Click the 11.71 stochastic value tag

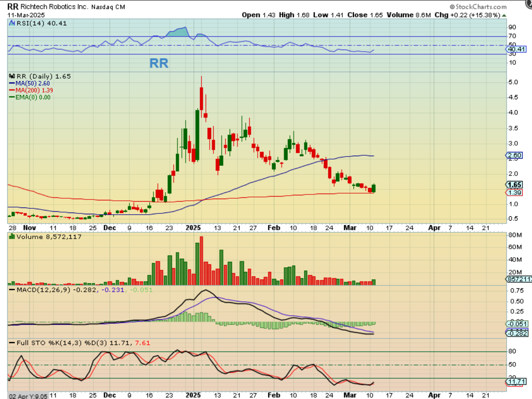click(x=516, y=382)
